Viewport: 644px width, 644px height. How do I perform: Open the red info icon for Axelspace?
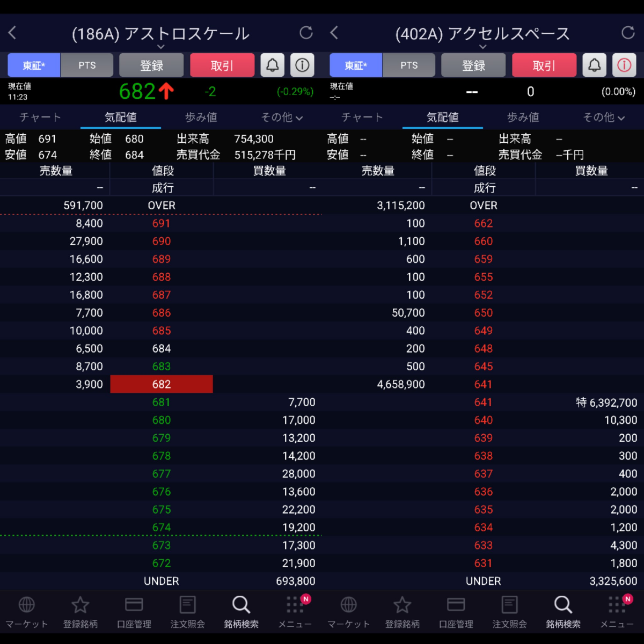[624, 65]
